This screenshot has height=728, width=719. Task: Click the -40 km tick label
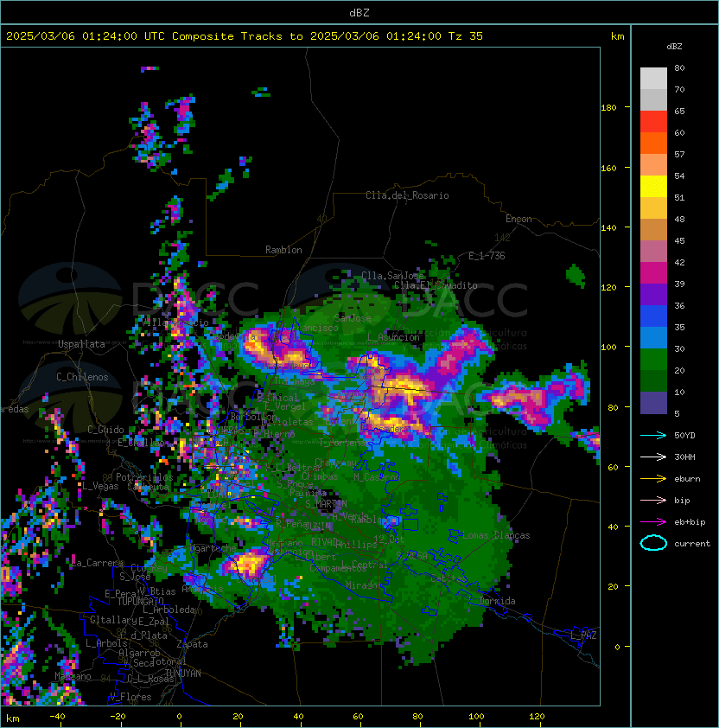57,717
